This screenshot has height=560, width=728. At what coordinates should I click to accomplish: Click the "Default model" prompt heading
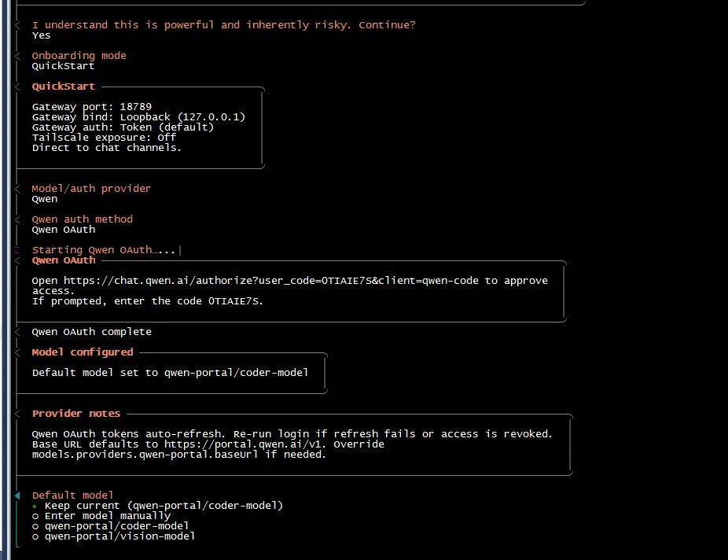point(72,496)
